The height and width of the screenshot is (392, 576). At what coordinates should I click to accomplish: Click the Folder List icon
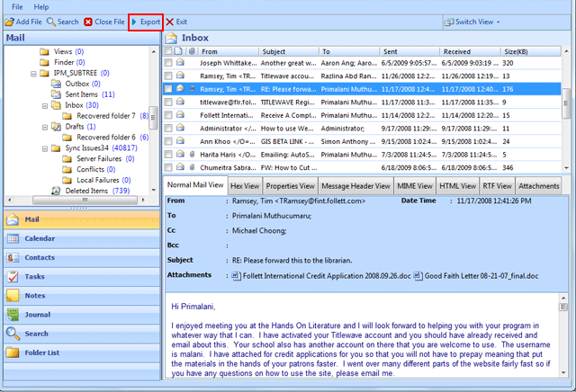pos(13,352)
